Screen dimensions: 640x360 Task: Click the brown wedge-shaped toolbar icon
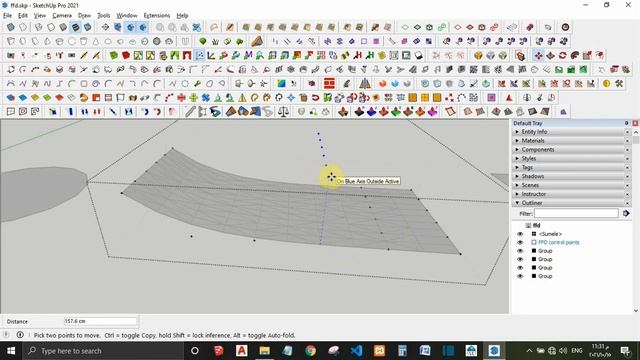pos(257,41)
